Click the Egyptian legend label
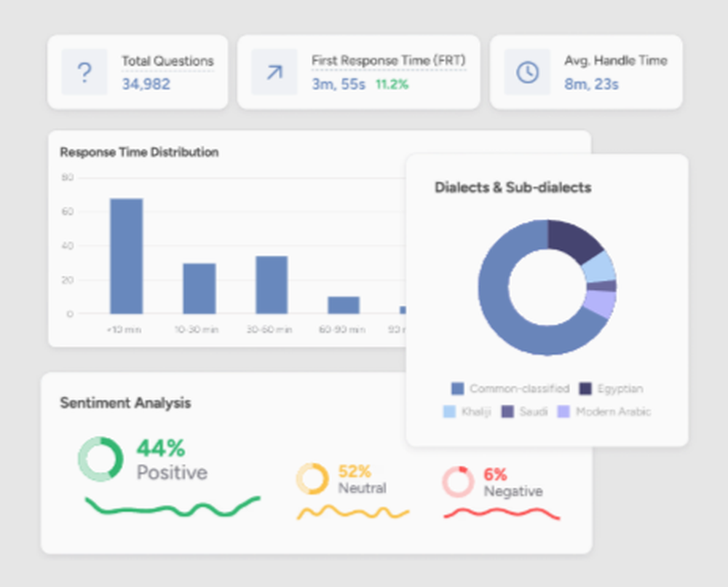The image size is (728, 587). (620, 389)
